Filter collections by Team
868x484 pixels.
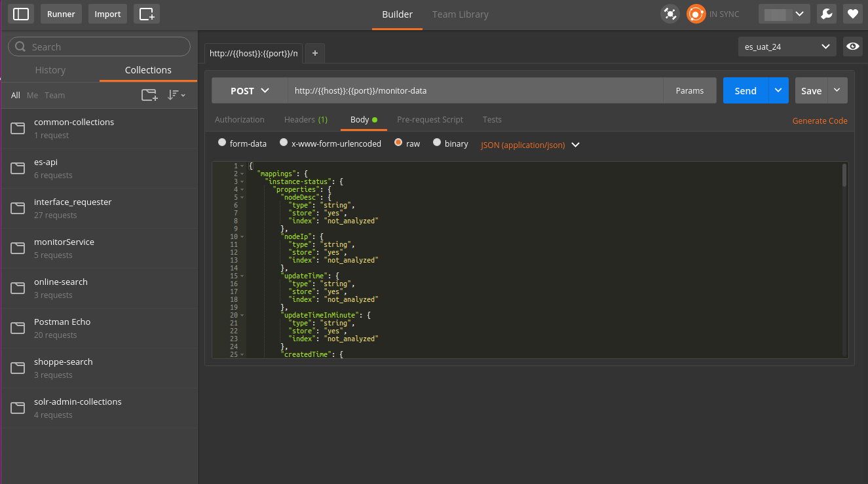[x=55, y=96]
